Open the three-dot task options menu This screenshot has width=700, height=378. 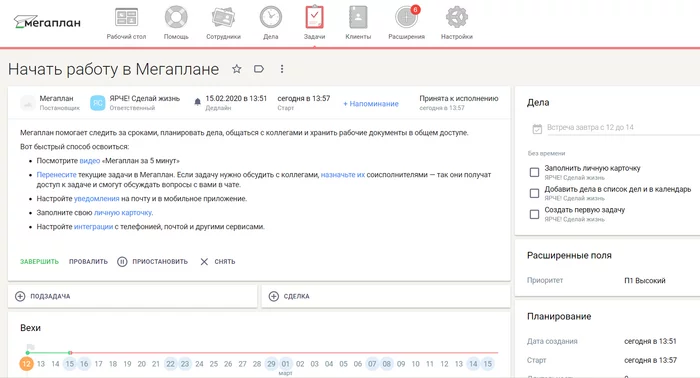(x=282, y=69)
